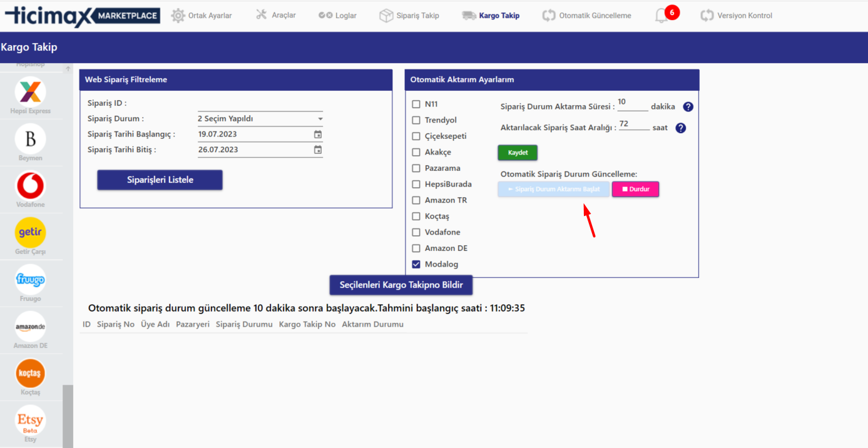Click the Aktarım Durumu column header
This screenshot has width=868, height=448.
[373, 325]
